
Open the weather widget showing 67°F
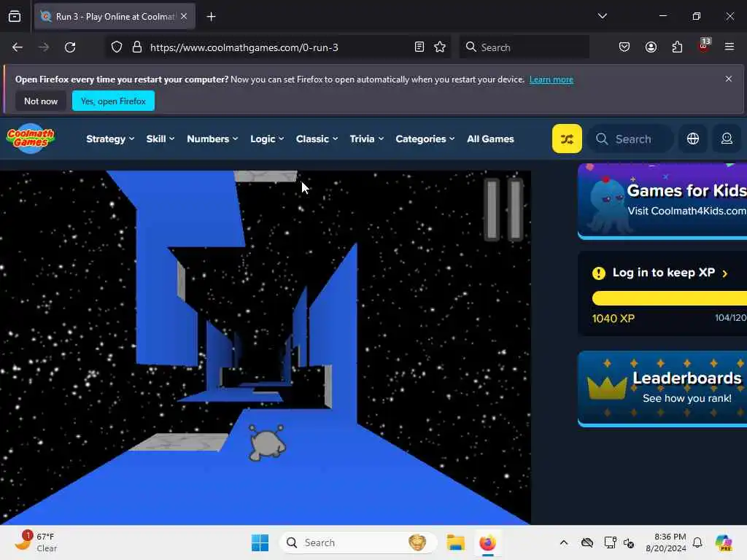[x=36, y=542]
